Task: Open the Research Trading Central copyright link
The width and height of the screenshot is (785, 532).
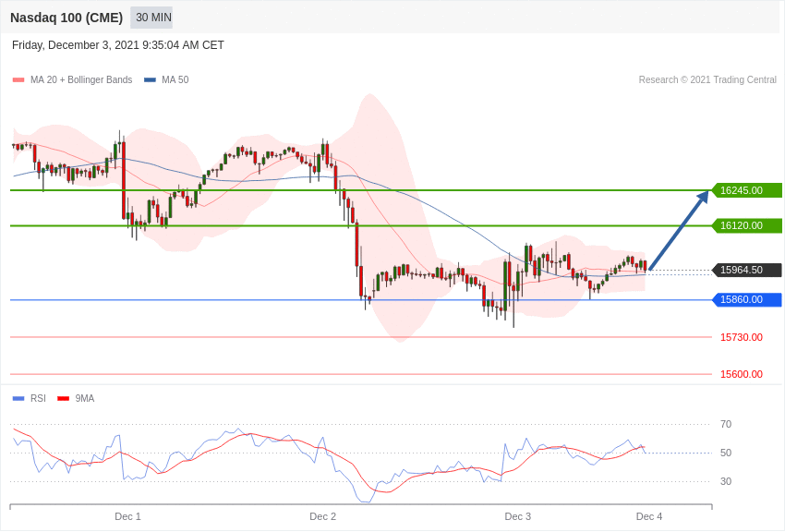Action: 707,80
